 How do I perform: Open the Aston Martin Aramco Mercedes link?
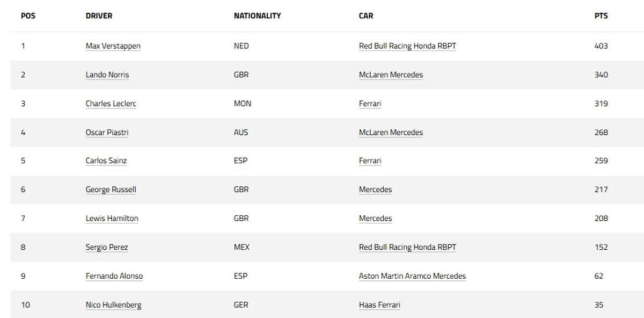pyautogui.click(x=412, y=276)
